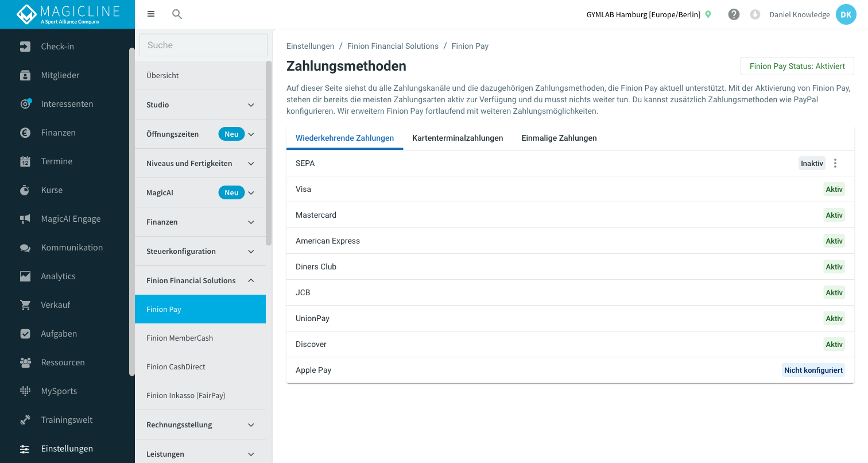Expand the Öffnungszeiten section

coord(251,134)
